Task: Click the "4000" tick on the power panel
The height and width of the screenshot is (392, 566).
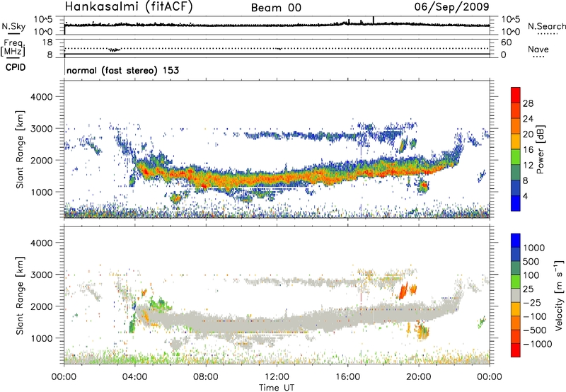Action: 42,97
